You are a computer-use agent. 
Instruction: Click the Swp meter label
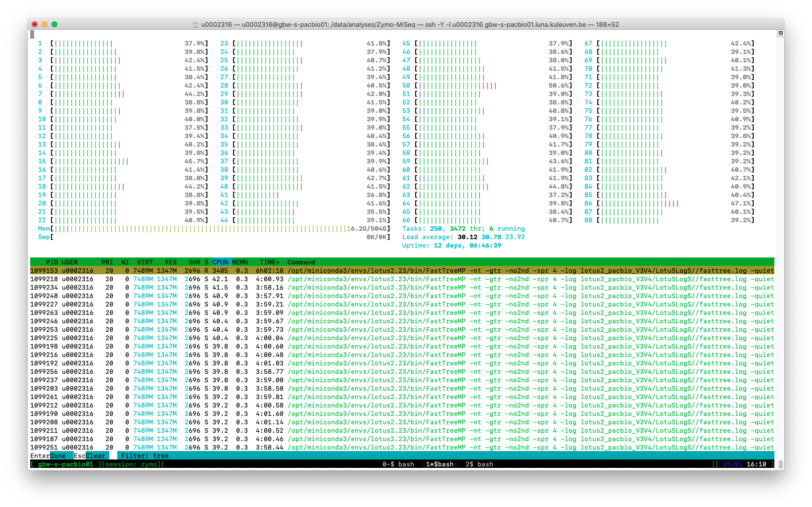click(44, 237)
